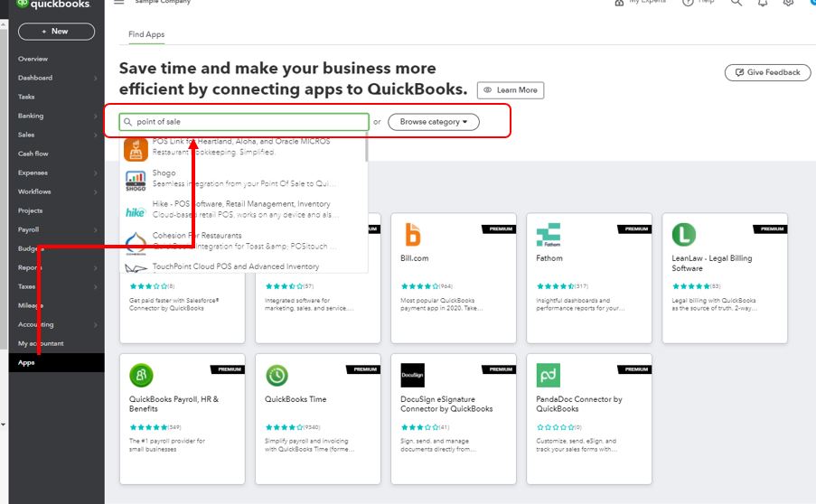This screenshot has height=504, width=816.
Task: Open the Browse category dropdown
Action: pyautogui.click(x=434, y=121)
